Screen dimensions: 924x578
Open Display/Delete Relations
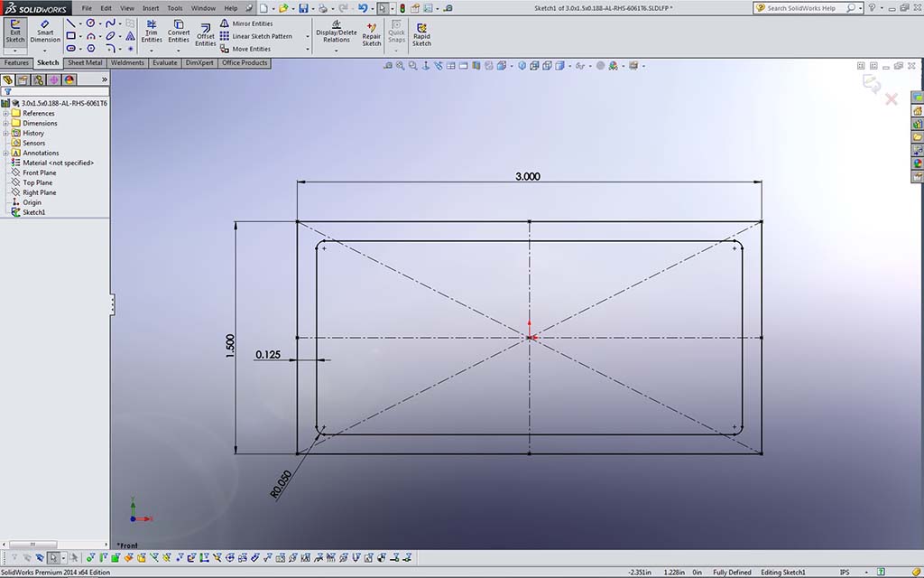(x=337, y=32)
